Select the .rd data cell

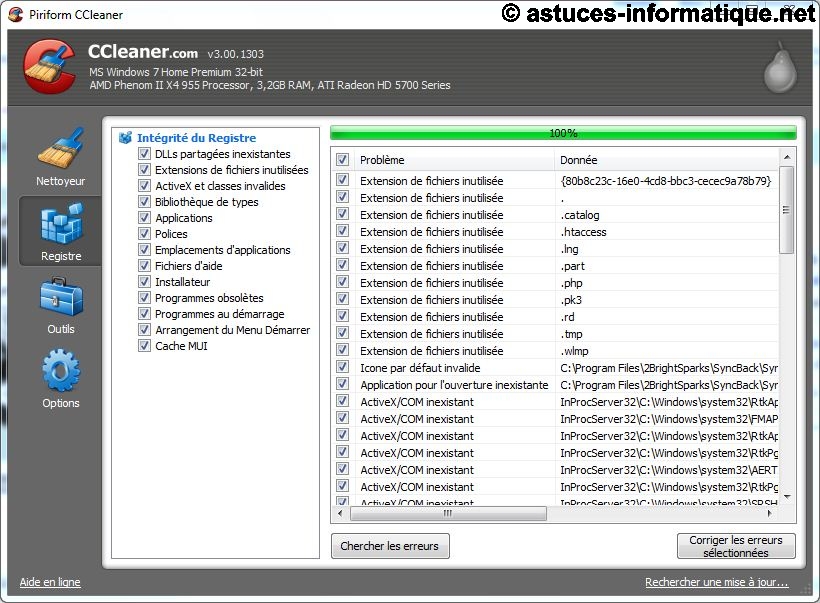coord(567,317)
